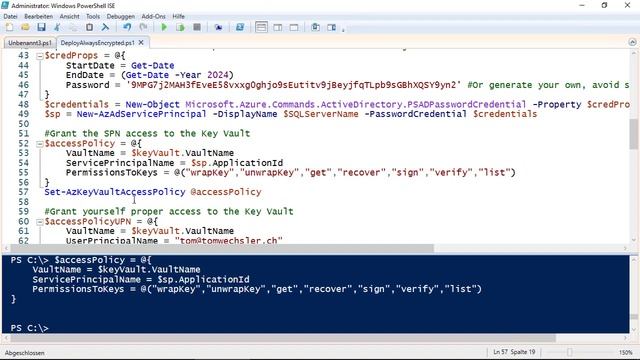Viewport: 640px width, 360px height.
Task: Open the Add-Ons menu
Action: click(153, 16)
